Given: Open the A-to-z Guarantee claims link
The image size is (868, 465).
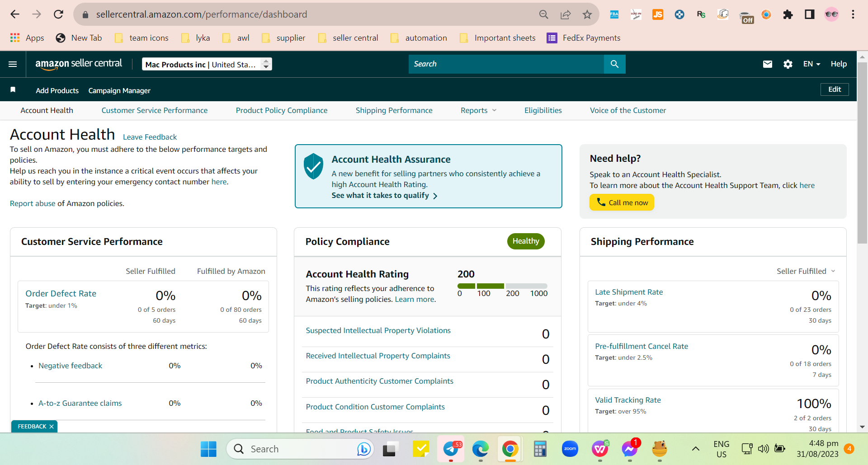Looking at the screenshot, I should pyautogui.click(x=80, y=403).
